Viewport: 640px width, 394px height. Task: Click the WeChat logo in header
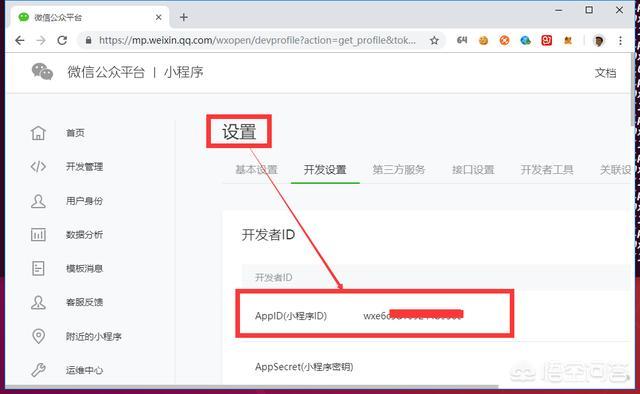[x=42, y=71]
